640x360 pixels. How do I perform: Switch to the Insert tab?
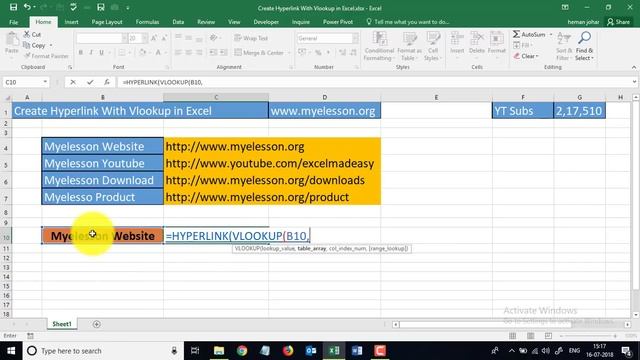(71, 22)
